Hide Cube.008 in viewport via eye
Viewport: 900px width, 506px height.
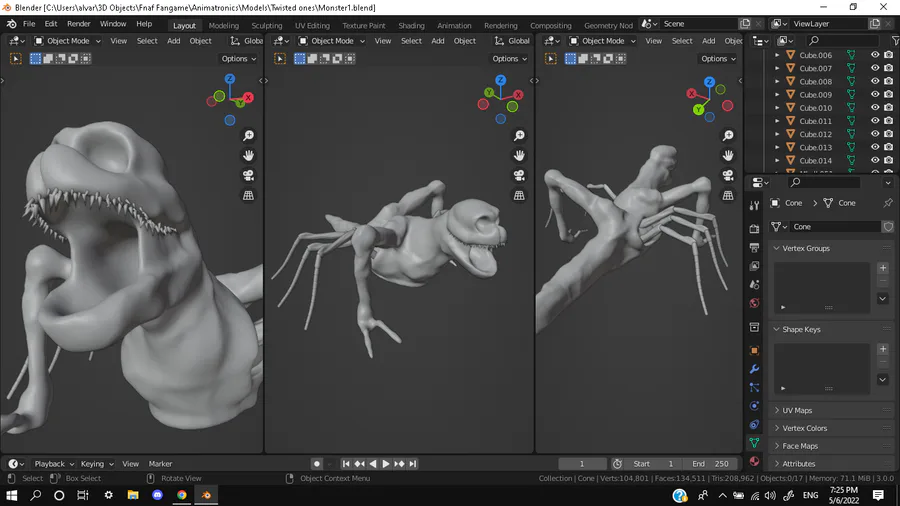(x=875, y=81)
